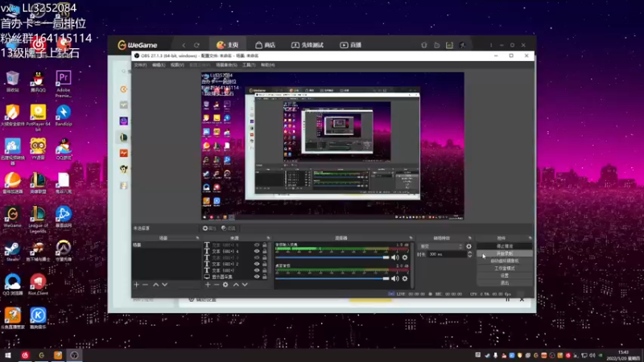Screen dimensions: 644x362
Task: Open source properties gear in Sources toolbar
Action: (x=225, y=285)
